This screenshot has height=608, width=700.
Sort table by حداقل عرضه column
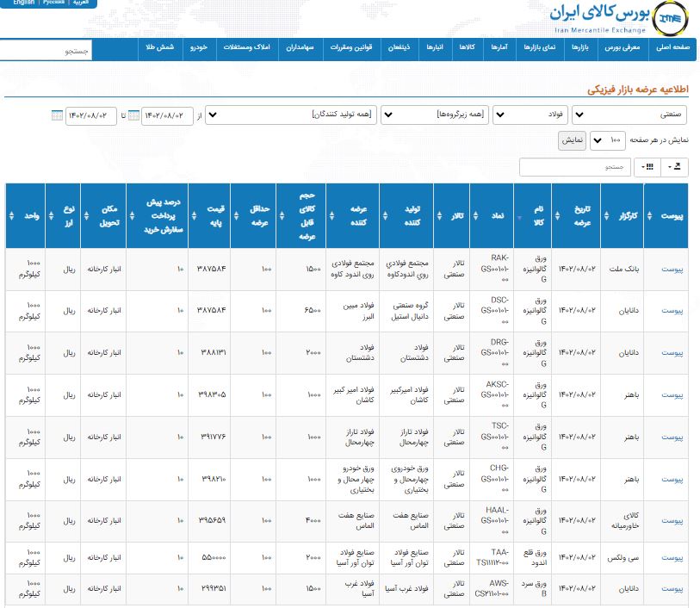click(253, 215)
